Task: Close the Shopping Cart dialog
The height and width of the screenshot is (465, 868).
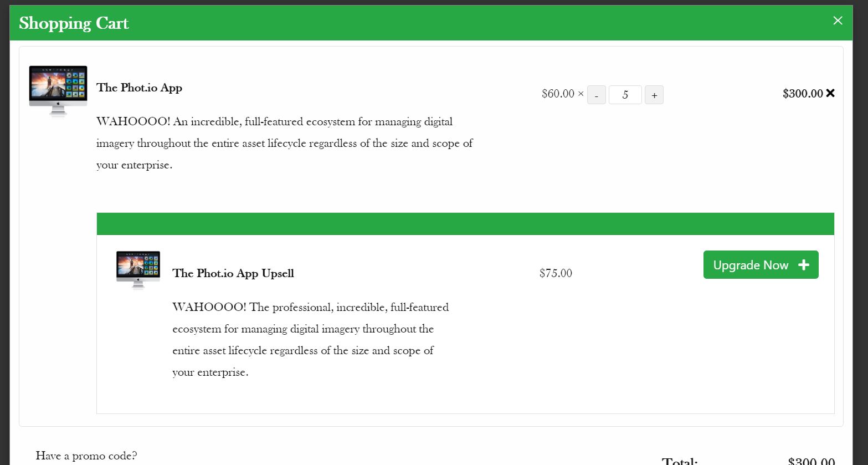Action: (x=838, y=21)
